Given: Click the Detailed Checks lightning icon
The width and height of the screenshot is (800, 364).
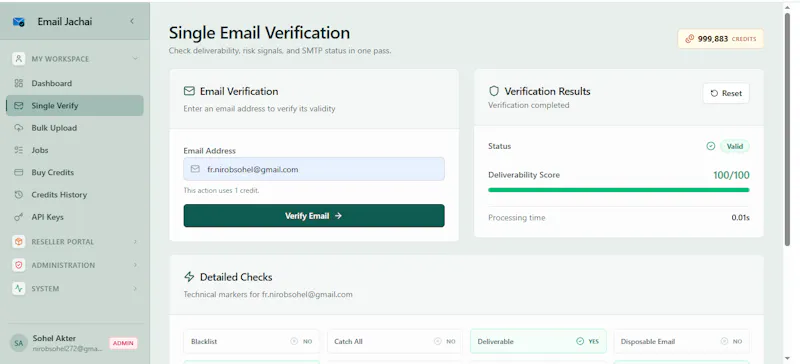Looking at the screenshot, I should coord(189,277).
